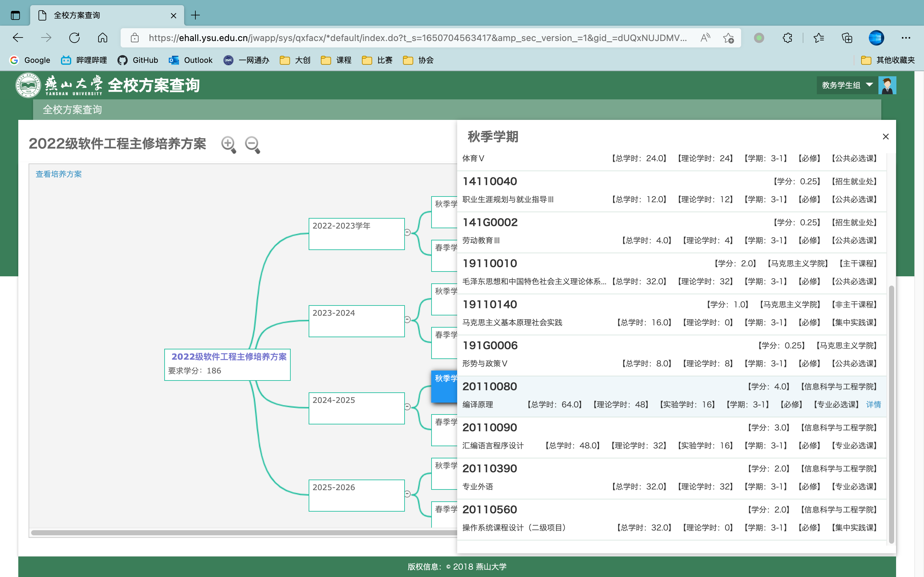
Task: Collapse the 2023-2024 node
Action: pyautogui.click(x=407, y=319)
